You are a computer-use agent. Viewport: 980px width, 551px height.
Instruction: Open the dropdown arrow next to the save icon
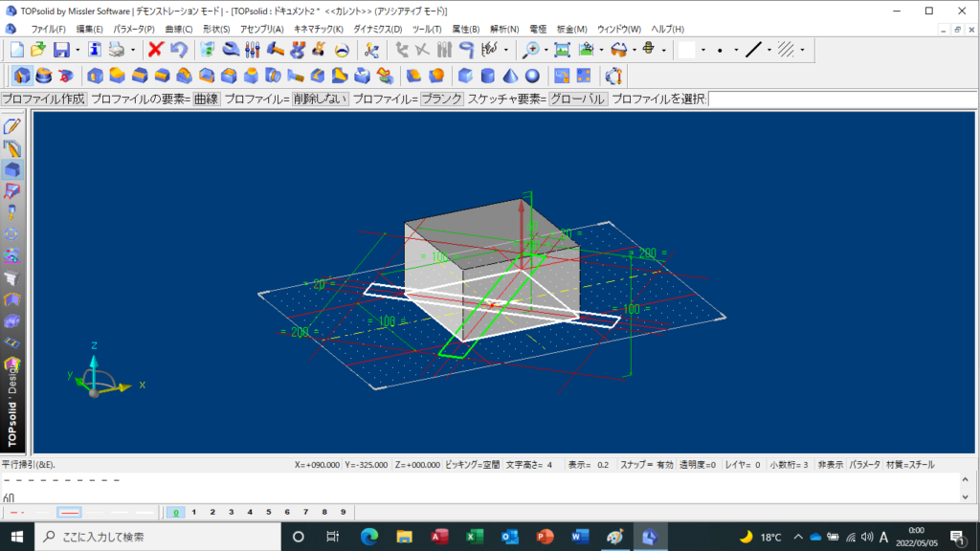78,50
